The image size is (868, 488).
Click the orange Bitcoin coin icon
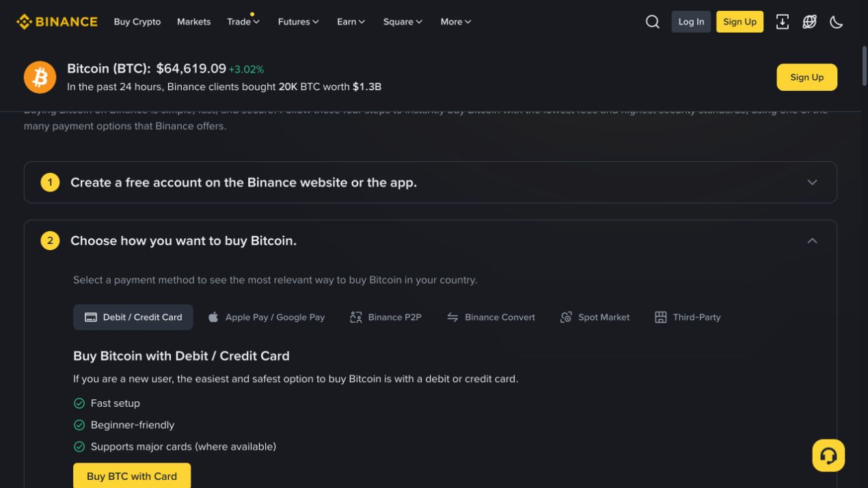click(x=40, y=77)
